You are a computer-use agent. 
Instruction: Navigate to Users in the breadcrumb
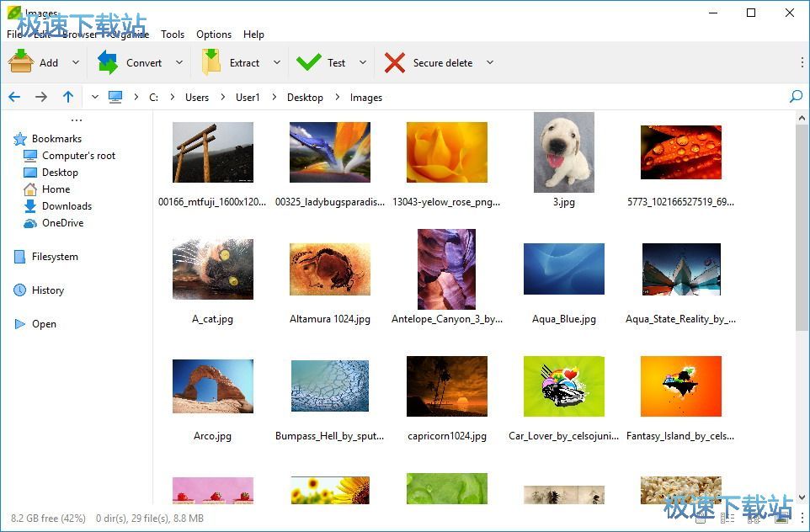click(x=197, y=98)
